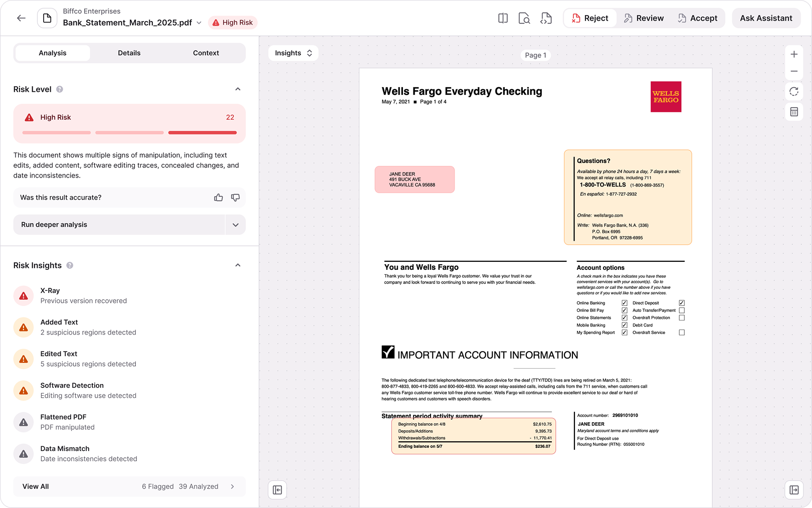The width and height of the screenshot is (812, 508).
Task: Click the High Risk badge beside filename
Action: coord(233,23)
